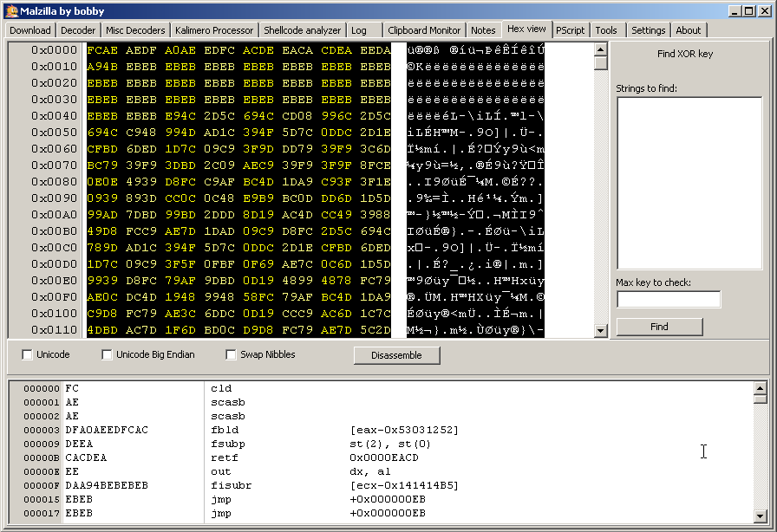This screenshot has height=532, width=777.
Task: Open the Misc Decoders tab
Action: tap(135, 30)
